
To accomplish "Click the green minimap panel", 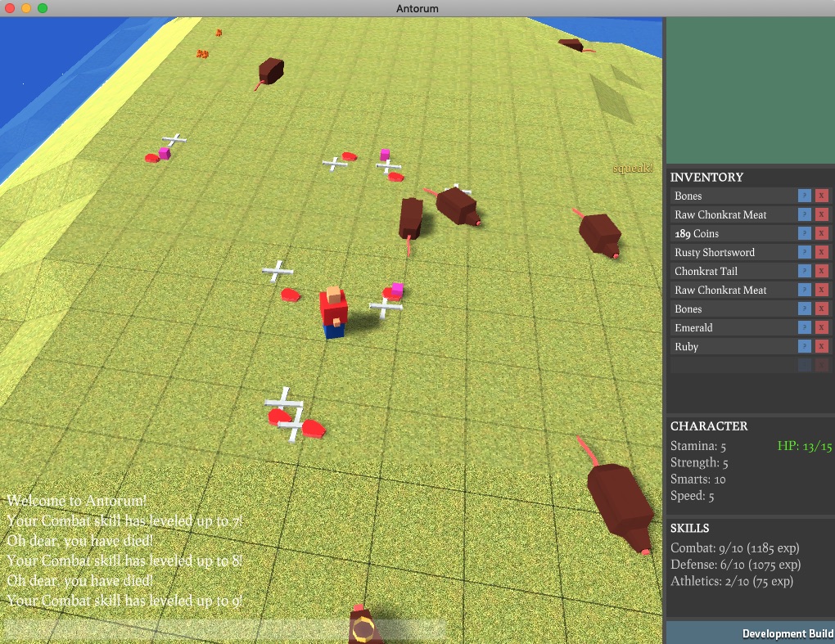I will click(749, 90).
